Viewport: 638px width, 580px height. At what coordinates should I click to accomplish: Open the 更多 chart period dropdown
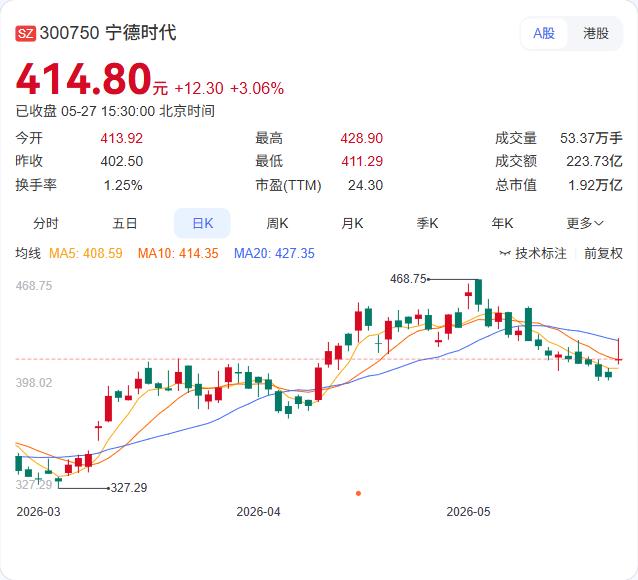point(585,223)
